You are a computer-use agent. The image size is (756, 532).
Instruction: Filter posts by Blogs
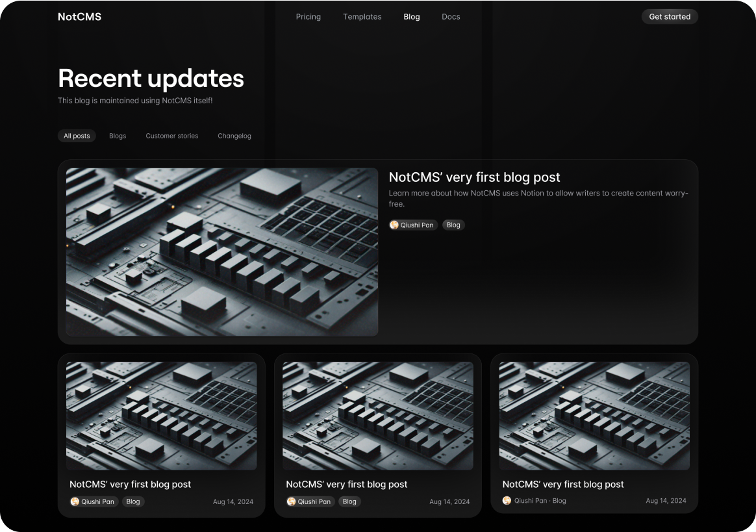[x=118, y=136]
